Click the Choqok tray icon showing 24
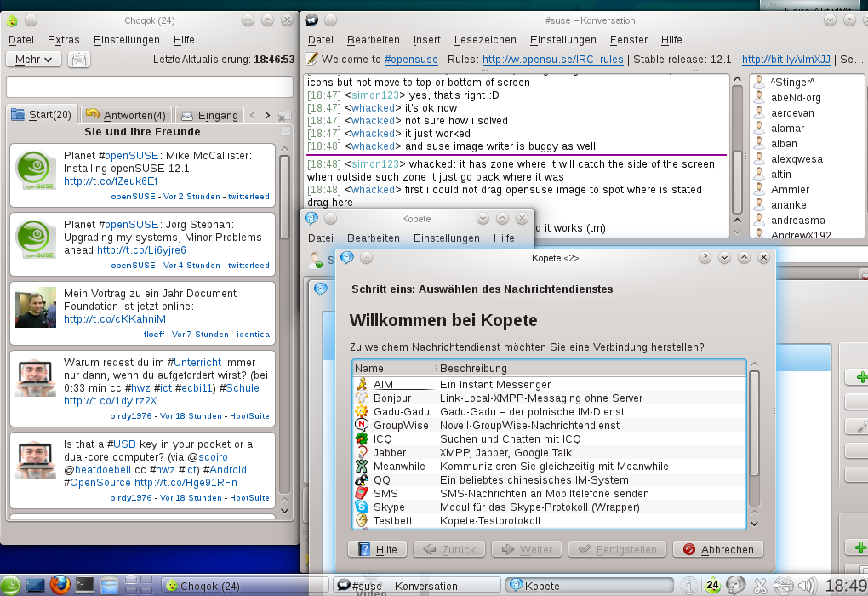Image resolution: width=868 pixels, height=596 pixels. point(712,585)
